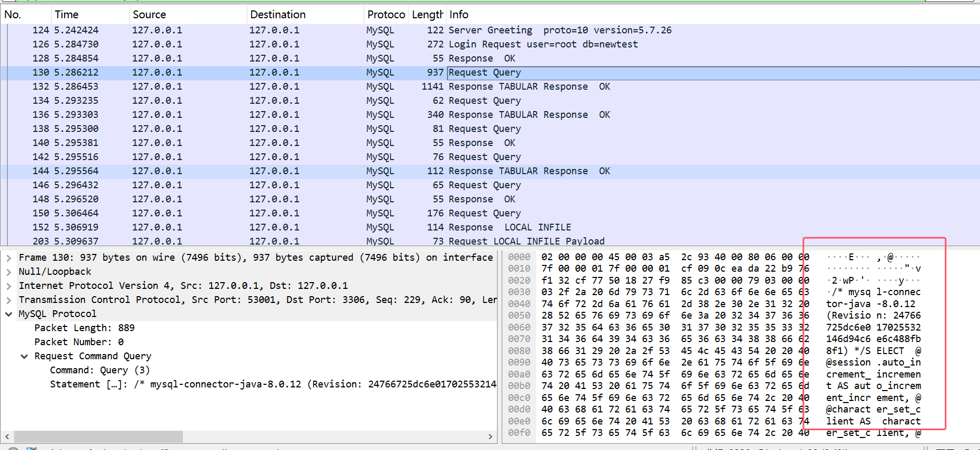The width and height of the screenshot is (980, 450).
Task: Select packet 146 Request Query row
Action: pyautogui.click(x=490, y=185)
